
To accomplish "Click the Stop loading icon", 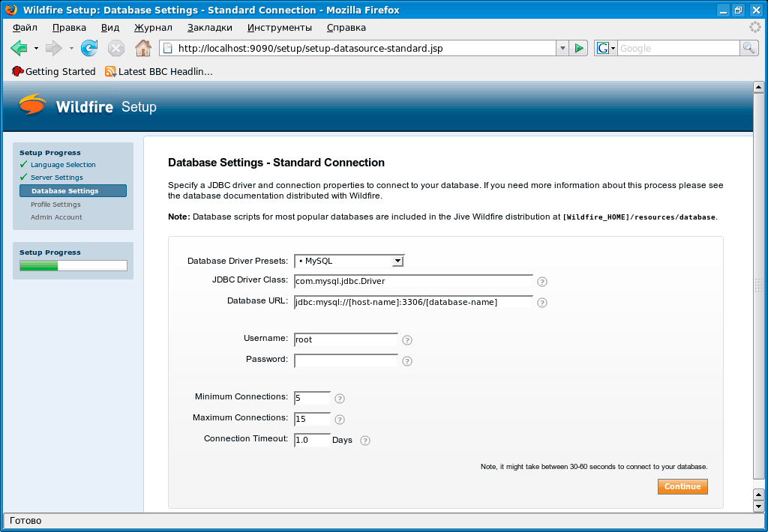I will click(x=116, y=49).
